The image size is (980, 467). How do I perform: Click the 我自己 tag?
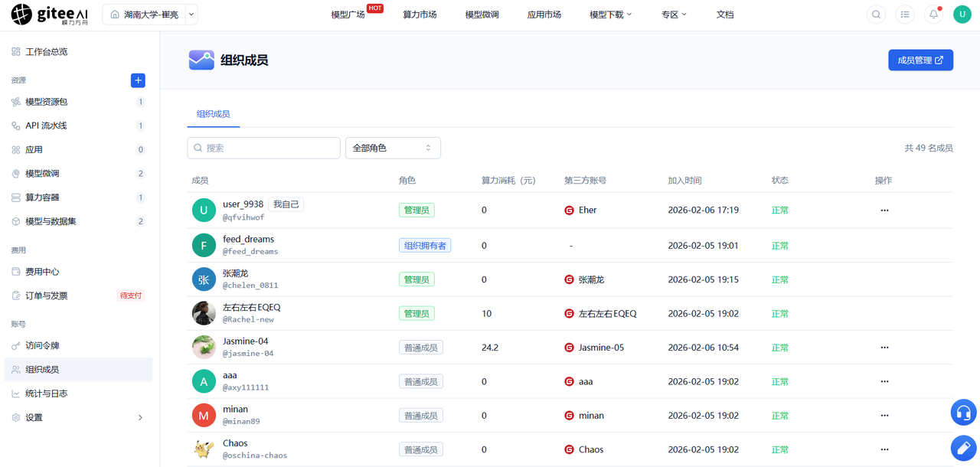[x=286, y=204]
